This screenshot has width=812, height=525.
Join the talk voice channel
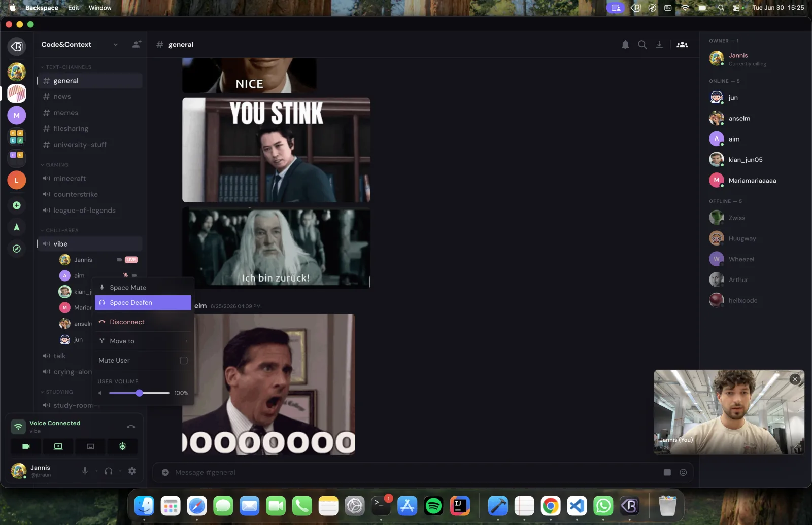65,356
